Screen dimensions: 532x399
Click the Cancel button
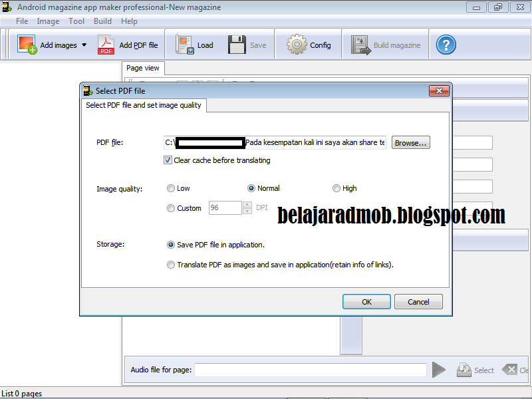(x=418, y=302)
